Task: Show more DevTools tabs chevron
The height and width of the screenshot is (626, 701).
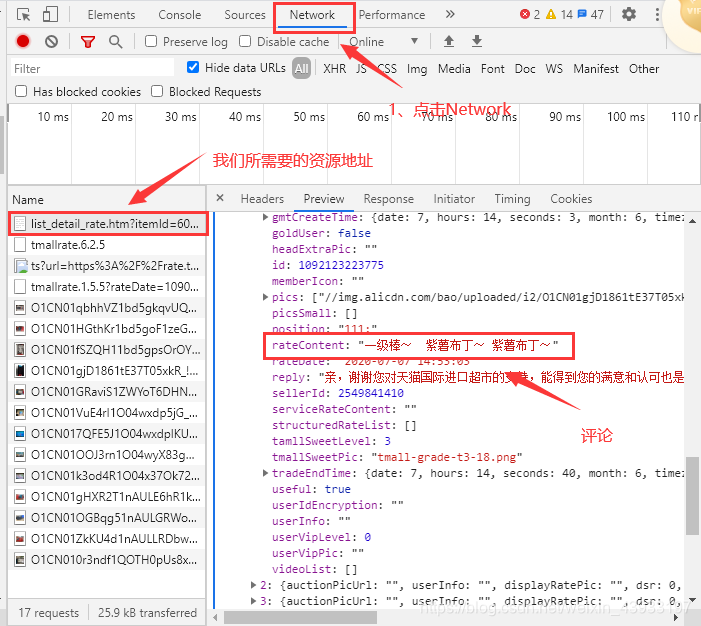Action: tap(450, 14)
